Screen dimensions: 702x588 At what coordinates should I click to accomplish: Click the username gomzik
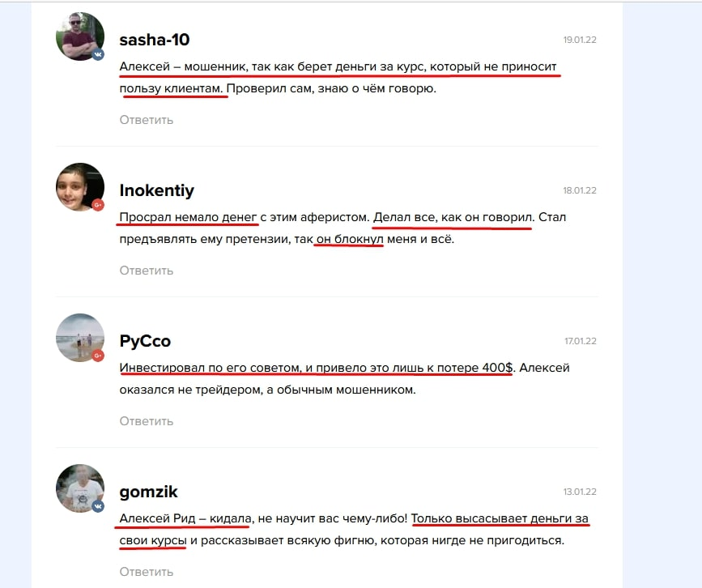148,492
